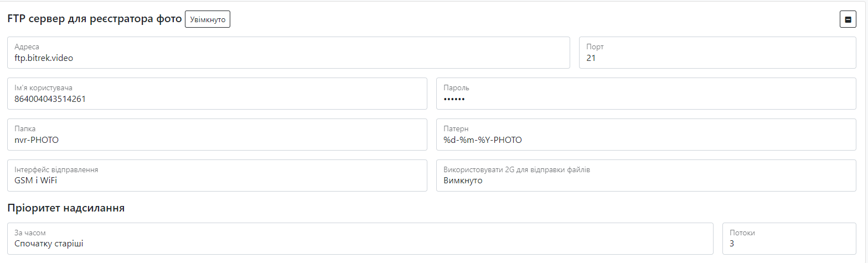
Task: Click the ftp.bitrek.video address text
Action: 44,58
